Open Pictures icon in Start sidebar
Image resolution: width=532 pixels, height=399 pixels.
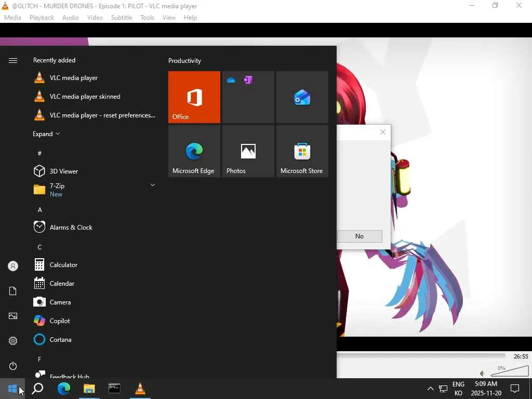tap(13, 316)
